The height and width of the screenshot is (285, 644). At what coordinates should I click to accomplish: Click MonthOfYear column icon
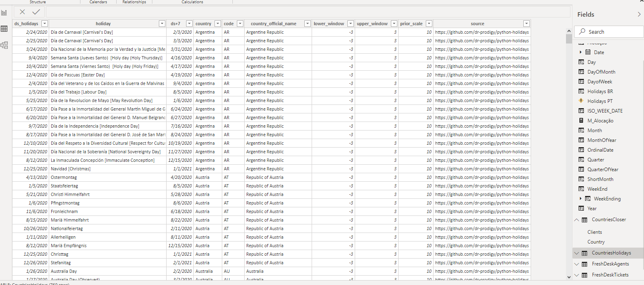click(581, 140)
